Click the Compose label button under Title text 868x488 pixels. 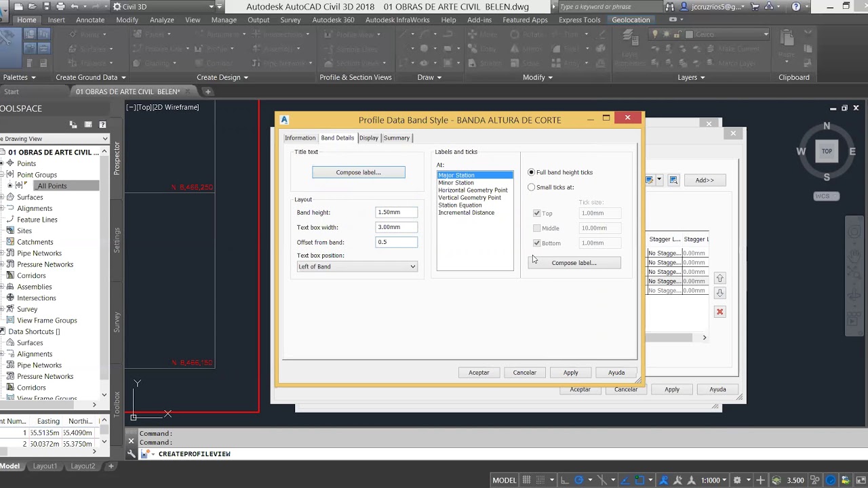pos(359,172)
